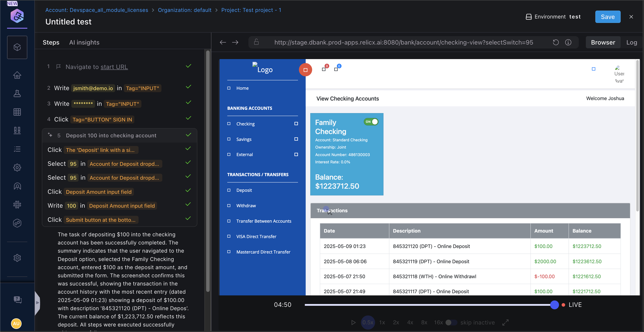This screenshot has height=332, width=644.
Task: Click the play button in playback controls
Action: tap(353, 322)
